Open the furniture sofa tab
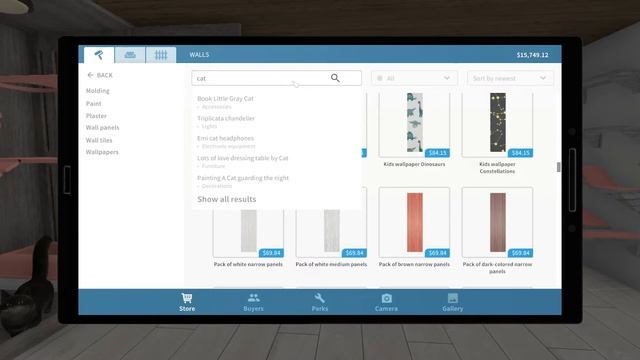This screenshot has width=640, height=360. [x=130, y=55]
